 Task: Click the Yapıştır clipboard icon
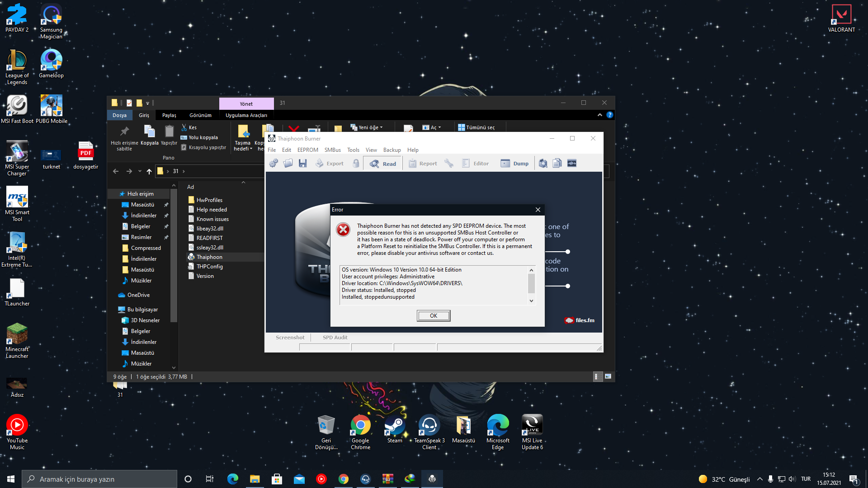[169, 131]
